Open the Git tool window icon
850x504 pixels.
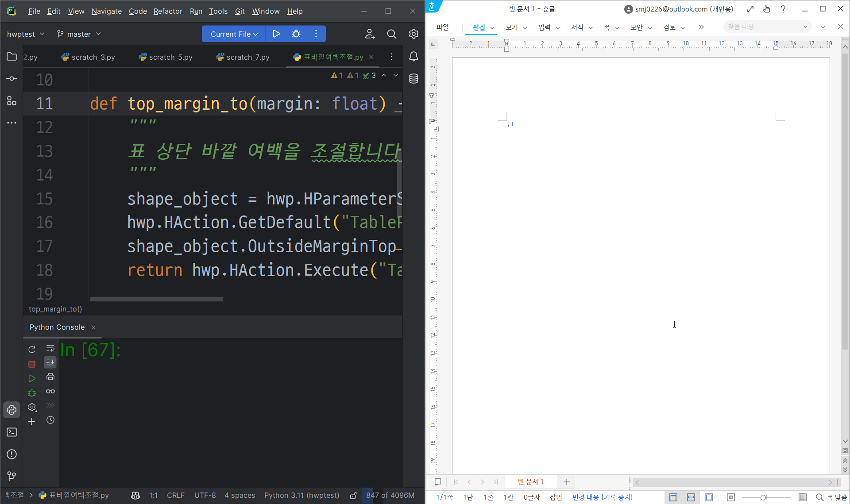point(12,476)
